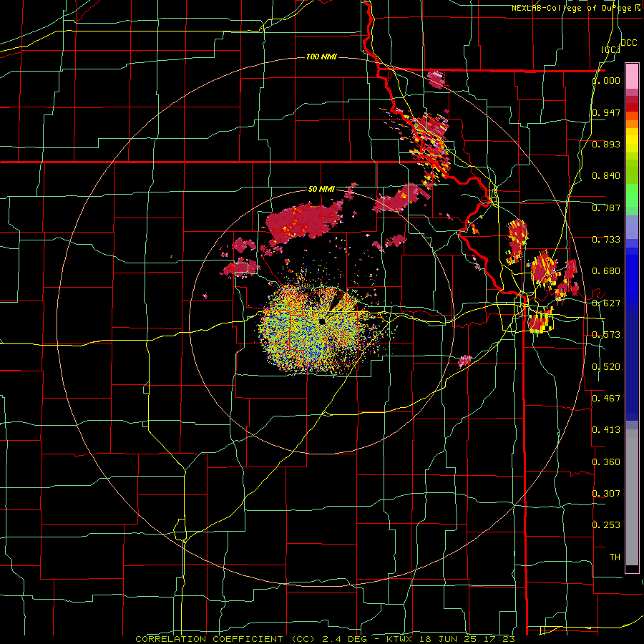Click the 0.413 scale value
The width and height of the screenshot is (644, 644).
pos(606,429)
